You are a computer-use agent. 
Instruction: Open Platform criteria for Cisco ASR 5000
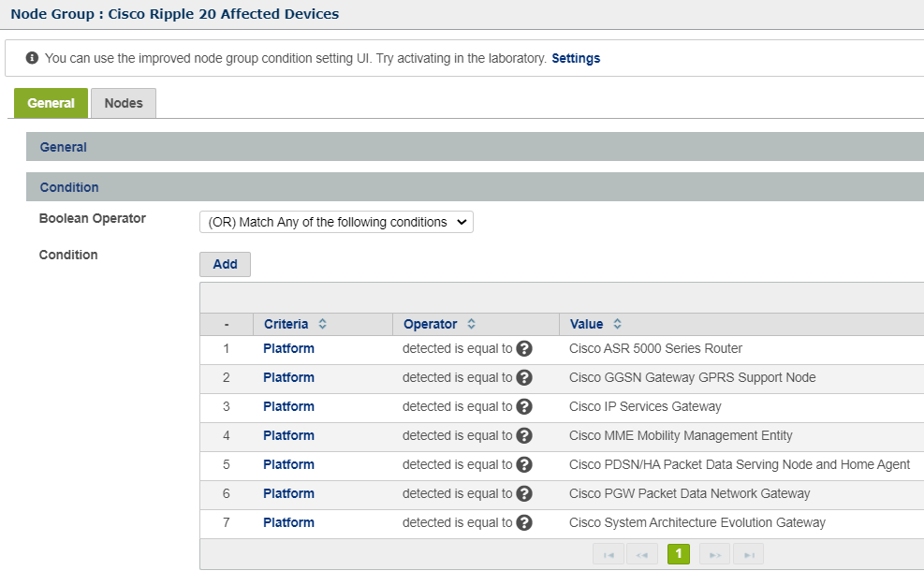288,349
